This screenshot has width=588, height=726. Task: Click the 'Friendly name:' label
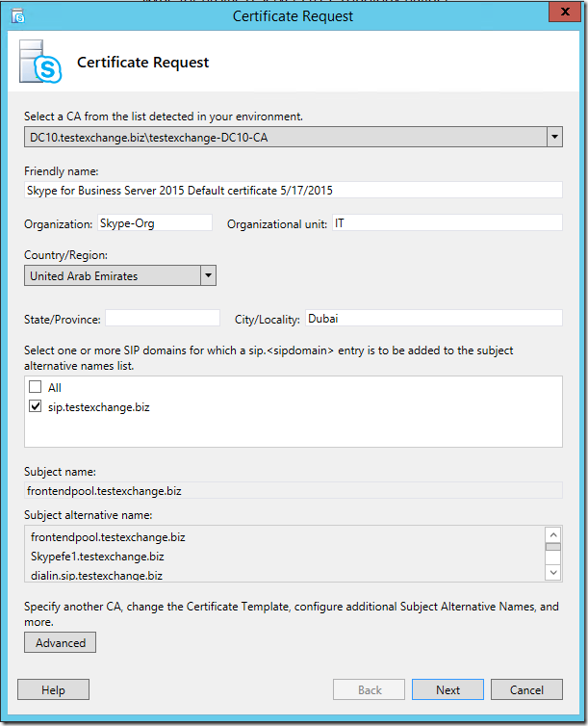61,171
